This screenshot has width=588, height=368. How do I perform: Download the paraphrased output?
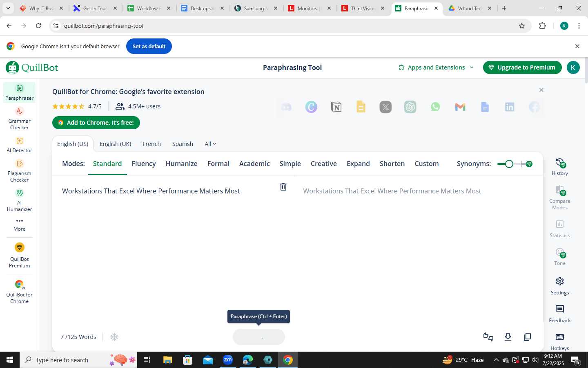coord(508,337)
